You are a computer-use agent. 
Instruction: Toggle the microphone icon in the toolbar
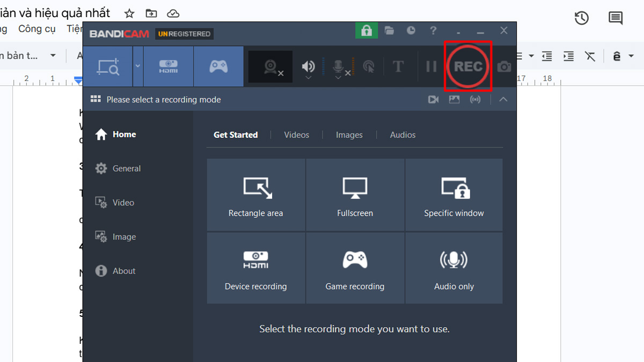338,67
